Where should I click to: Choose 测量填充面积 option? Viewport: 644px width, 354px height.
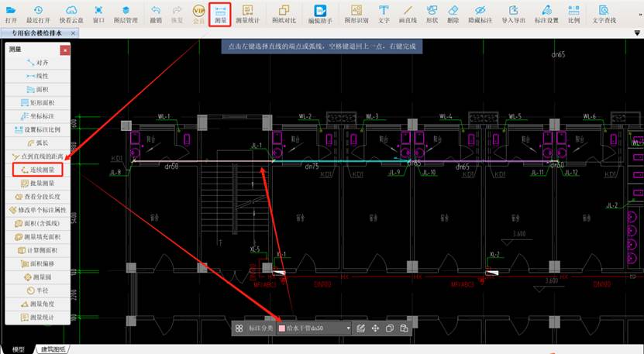pos(38,237)
